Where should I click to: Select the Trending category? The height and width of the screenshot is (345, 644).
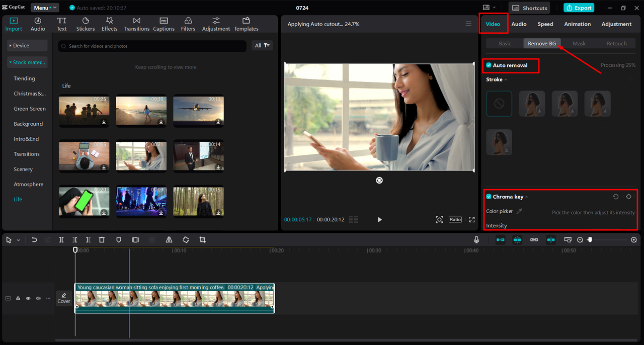[24, 78]
